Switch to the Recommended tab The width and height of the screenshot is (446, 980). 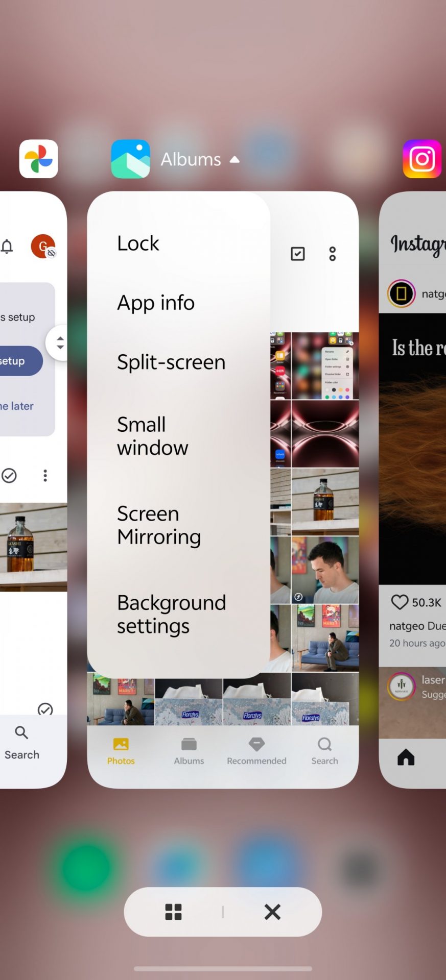(256, 751)
